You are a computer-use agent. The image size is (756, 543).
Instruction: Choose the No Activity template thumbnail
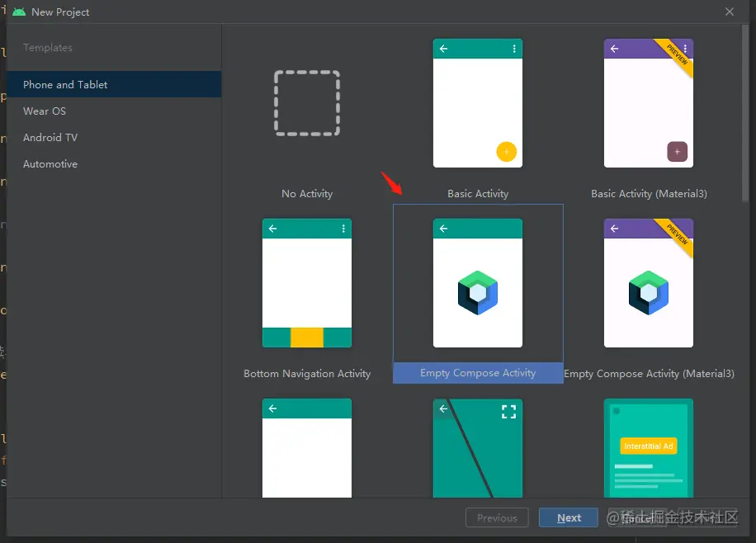coord(307,103)
